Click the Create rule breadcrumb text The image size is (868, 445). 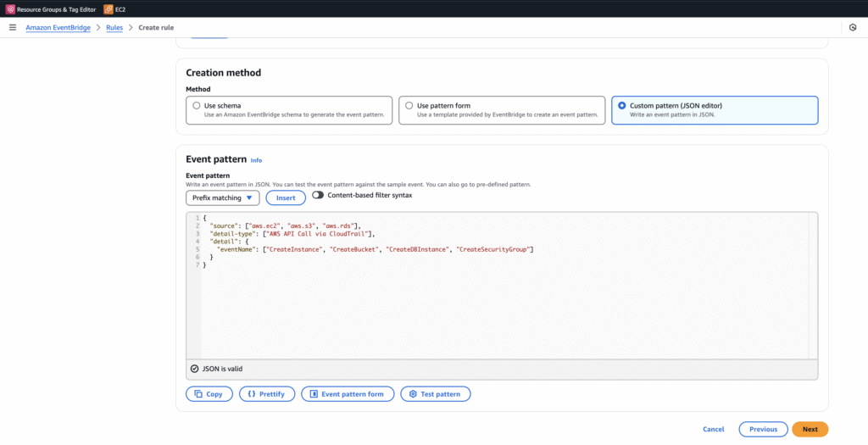click(x=156, y=27)
